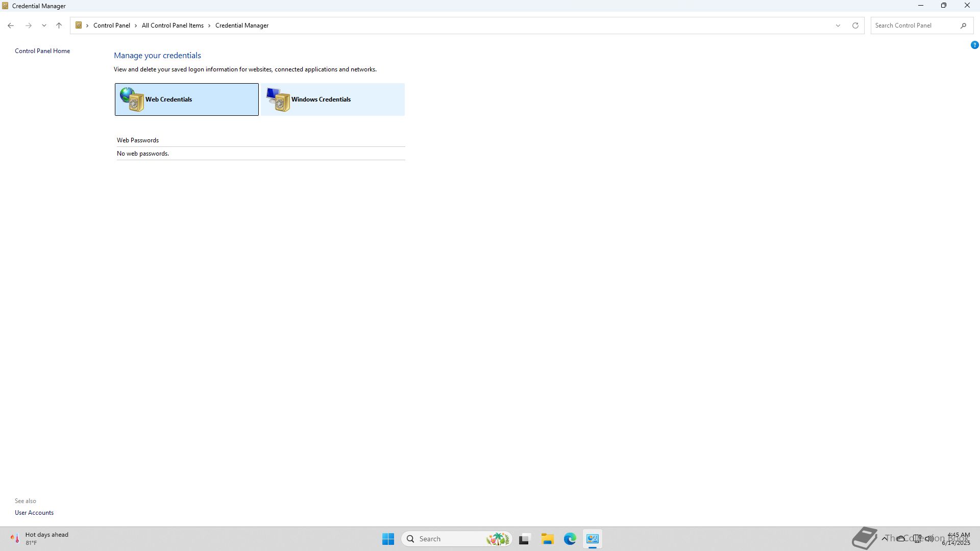The width and height of the screenshot is (980, 551).
Task: Open the Windows Start menu
Action: [x=388, y=539]
